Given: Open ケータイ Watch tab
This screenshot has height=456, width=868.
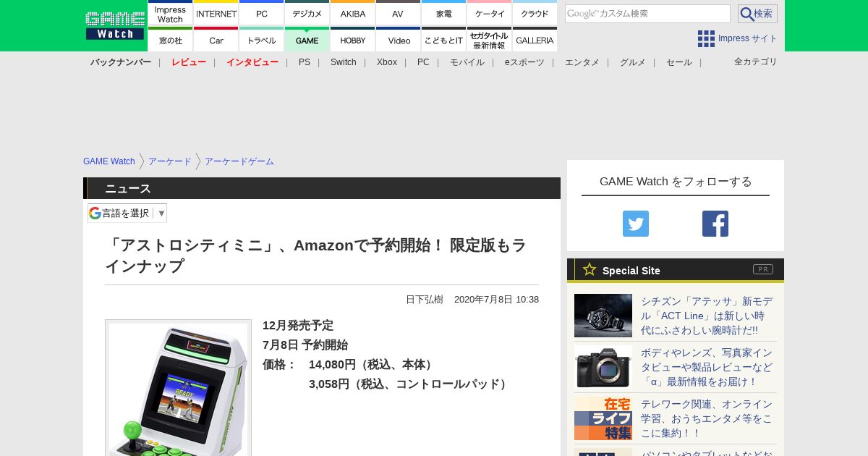Looking at the screenshot, I should click(x=490, y=13).
